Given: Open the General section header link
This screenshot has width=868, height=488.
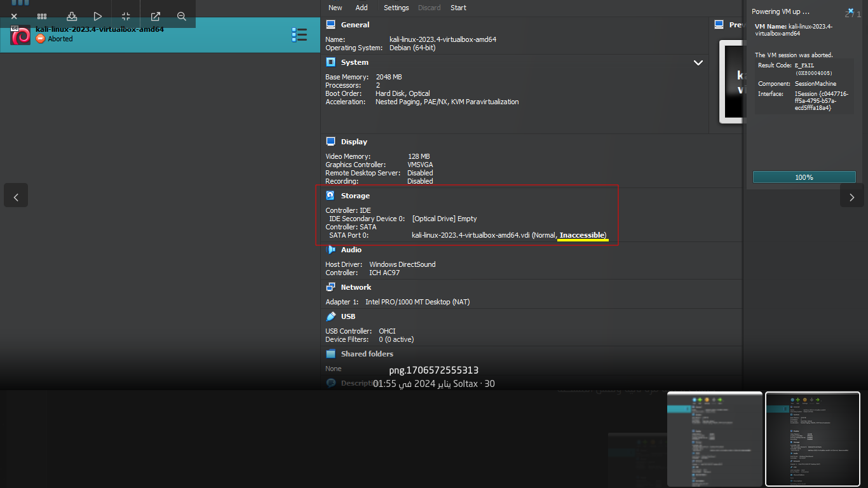Looking at the screenshot, I should [x=355, y=25].
